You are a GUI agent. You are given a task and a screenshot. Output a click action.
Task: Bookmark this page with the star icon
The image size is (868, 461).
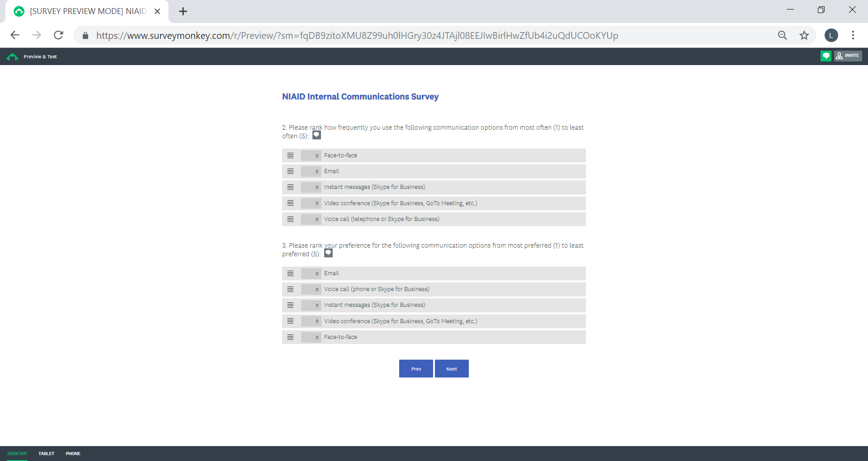click(804, 35)
